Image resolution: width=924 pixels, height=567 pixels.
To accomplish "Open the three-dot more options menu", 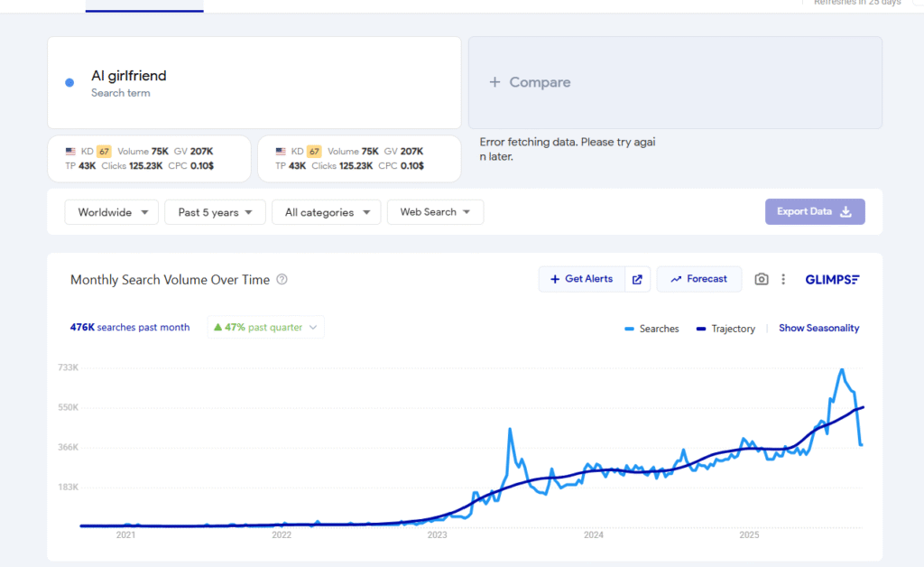I will coord(783,280).
